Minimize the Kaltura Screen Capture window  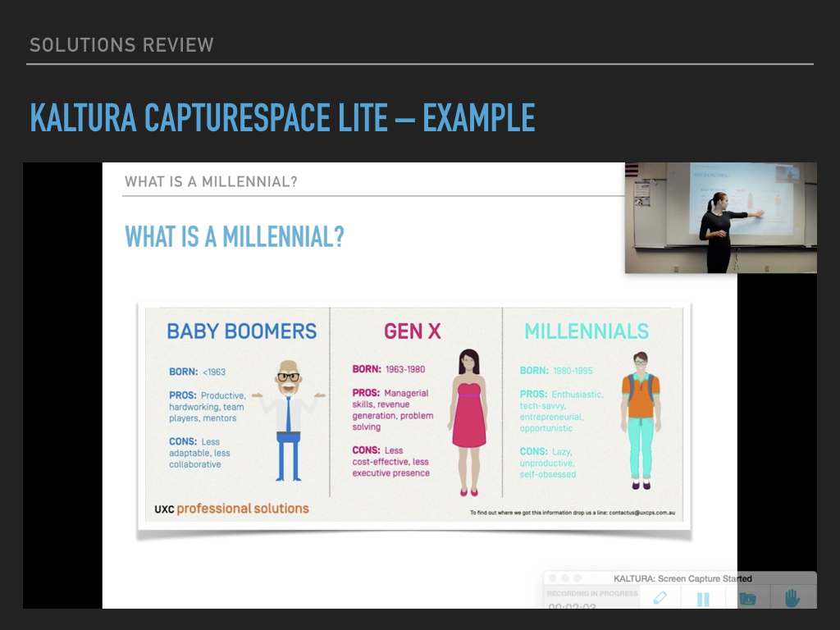tap(564, 578)
